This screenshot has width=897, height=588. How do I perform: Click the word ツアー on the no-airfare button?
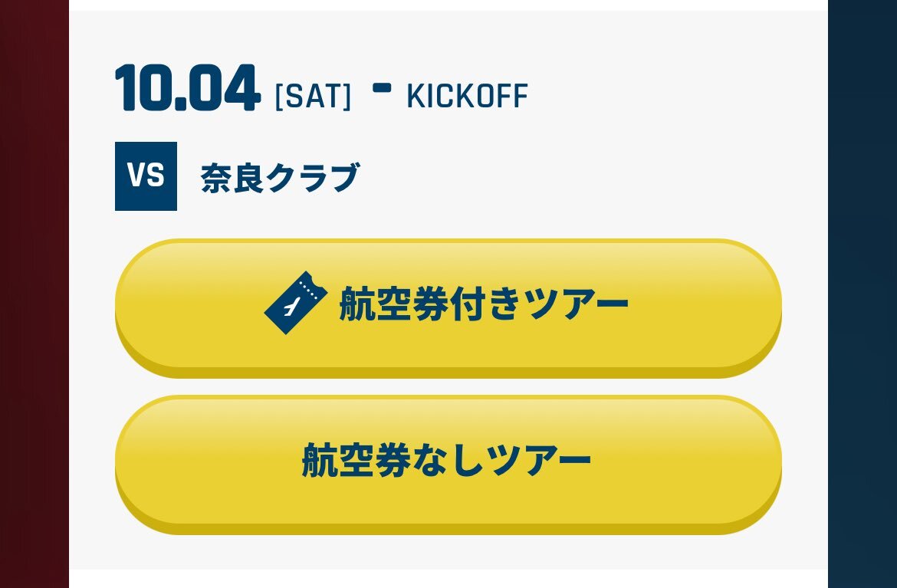click(x=540, y=459)
